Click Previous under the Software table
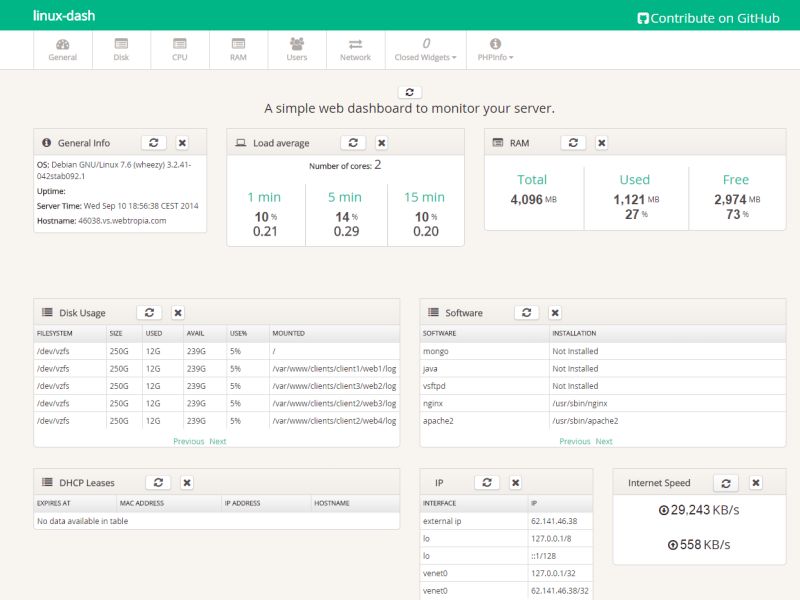This screenshot has height=600, width=800. 574,440
